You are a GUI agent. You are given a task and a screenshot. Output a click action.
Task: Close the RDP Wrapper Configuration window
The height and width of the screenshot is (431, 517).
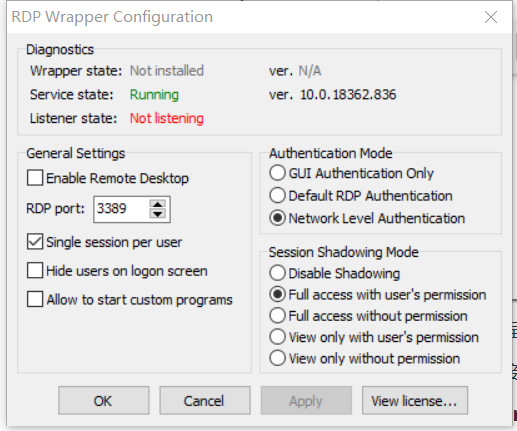coord(491,17)
